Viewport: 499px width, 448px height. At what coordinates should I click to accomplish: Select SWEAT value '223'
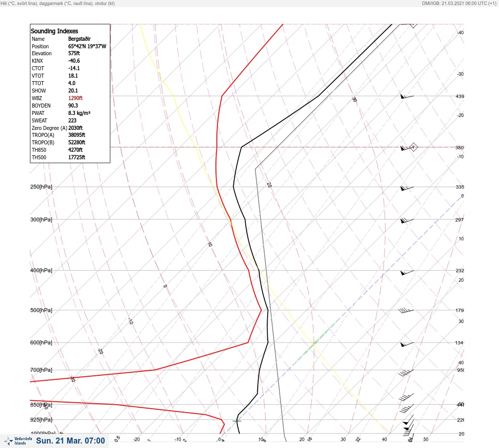click(x=72, y=120)
